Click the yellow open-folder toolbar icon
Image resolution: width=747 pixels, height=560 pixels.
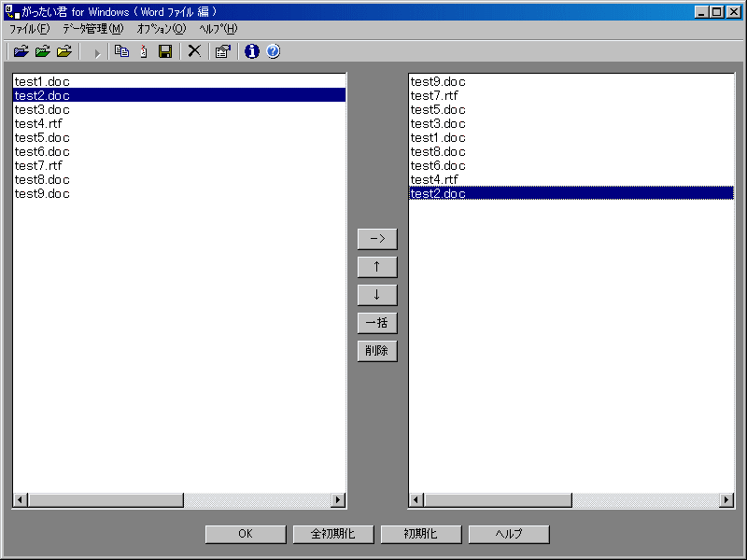64,51
